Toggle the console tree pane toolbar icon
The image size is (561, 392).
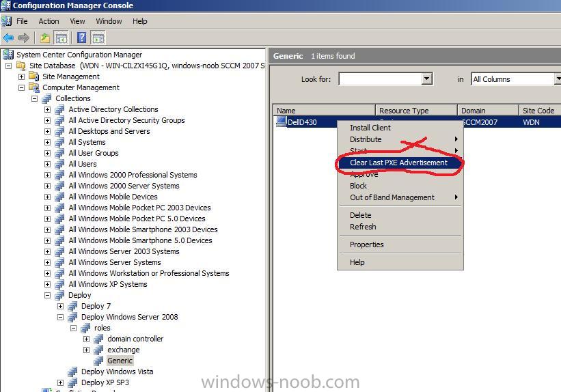click(61, 38)
